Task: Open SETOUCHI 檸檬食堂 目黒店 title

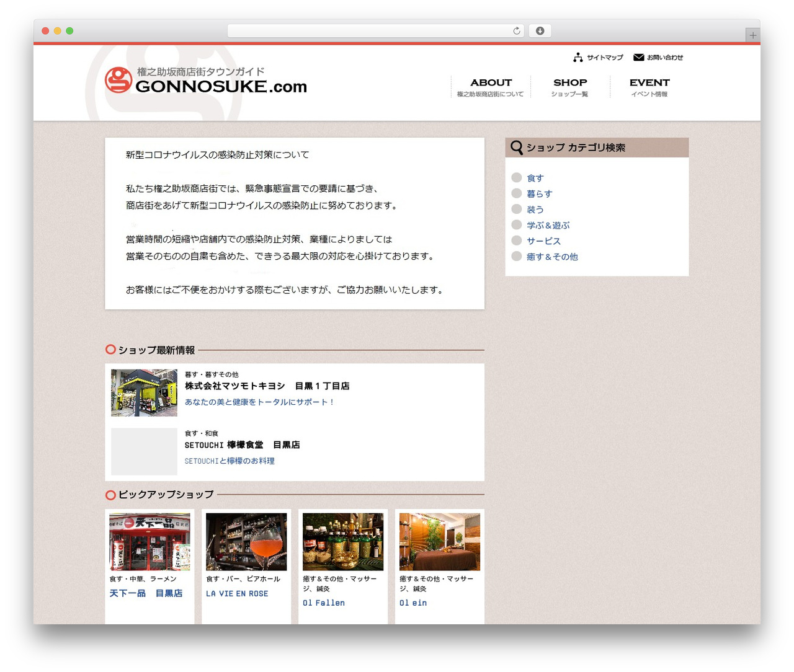Action: coord(242,444)
